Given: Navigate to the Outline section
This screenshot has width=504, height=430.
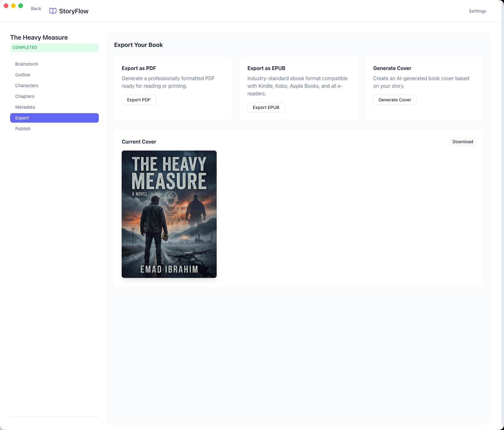Looking at the screenshot, I should point(23,75).
